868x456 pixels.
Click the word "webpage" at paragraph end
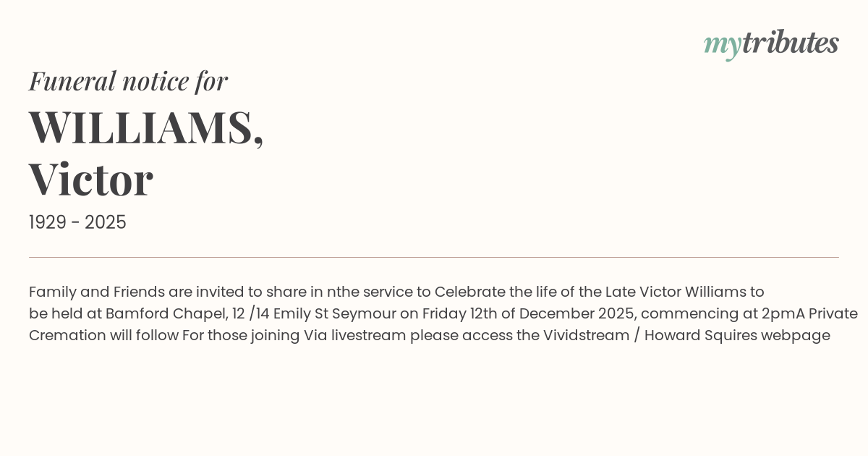pyautogui.click(x=795, y=336)
